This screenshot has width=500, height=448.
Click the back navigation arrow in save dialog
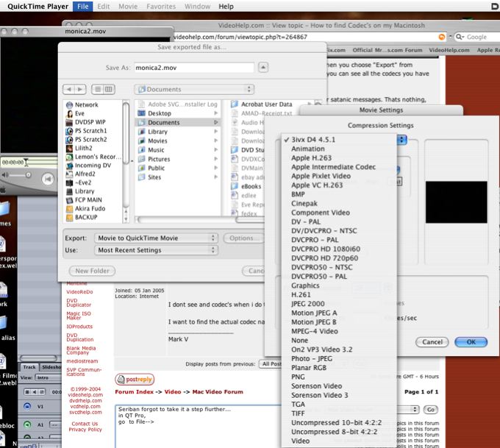click(69, 89)
